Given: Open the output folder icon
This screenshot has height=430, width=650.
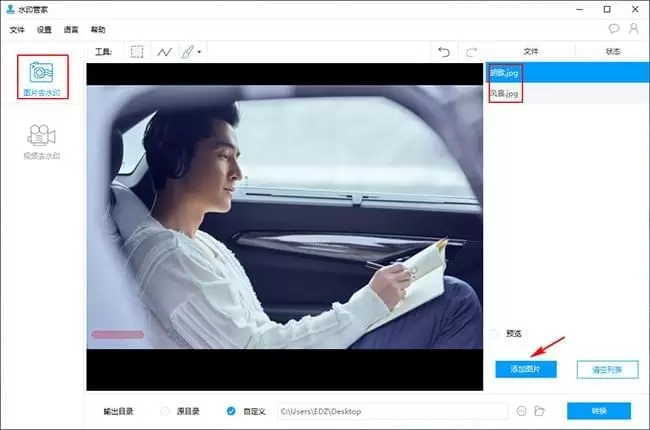Looking at the screenshot, I should coord(539,411).
